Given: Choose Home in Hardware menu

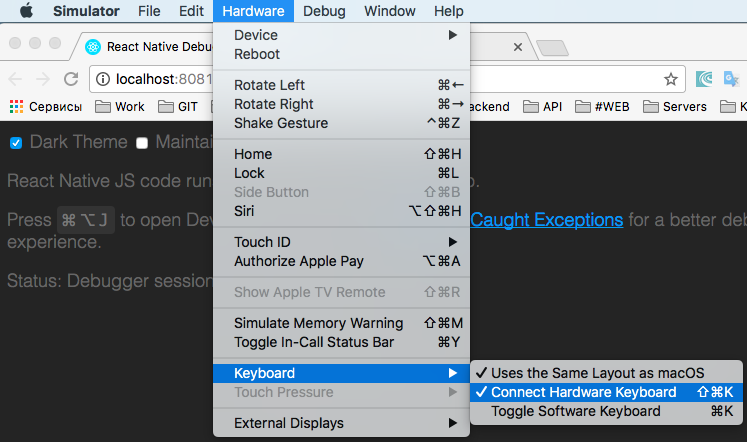Looking at the screenshot, I should (x=341, y=154).
